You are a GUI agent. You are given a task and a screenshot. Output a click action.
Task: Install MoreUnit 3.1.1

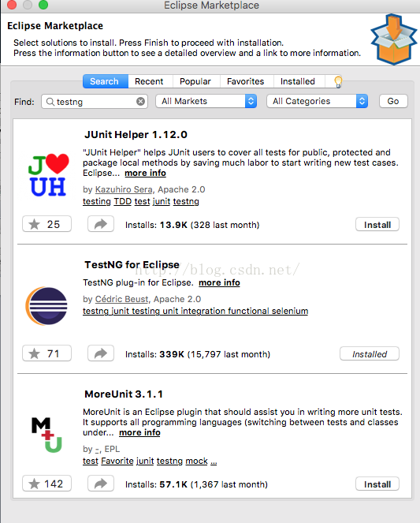tap(377, 484)
